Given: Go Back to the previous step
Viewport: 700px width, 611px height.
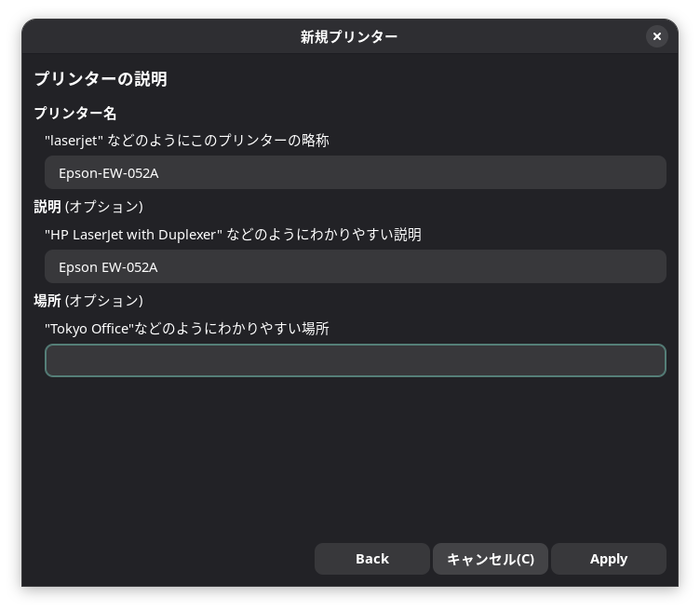Looking at the screenshot, I should tap(372, 559).
